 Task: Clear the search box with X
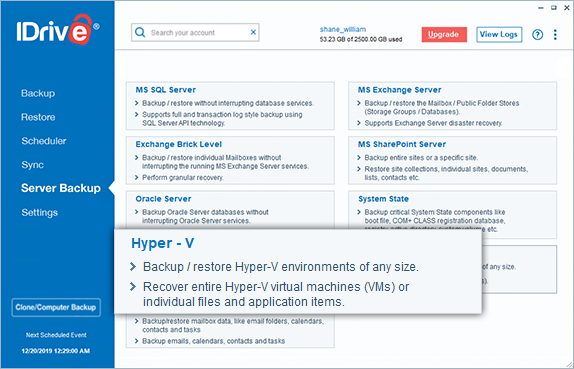click(x=253, y=32)
